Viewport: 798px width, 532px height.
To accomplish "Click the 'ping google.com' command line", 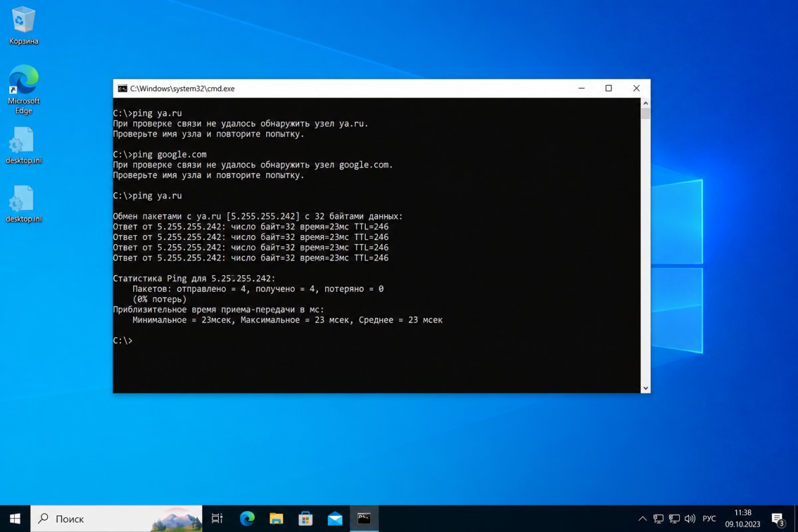I will 160,155.
